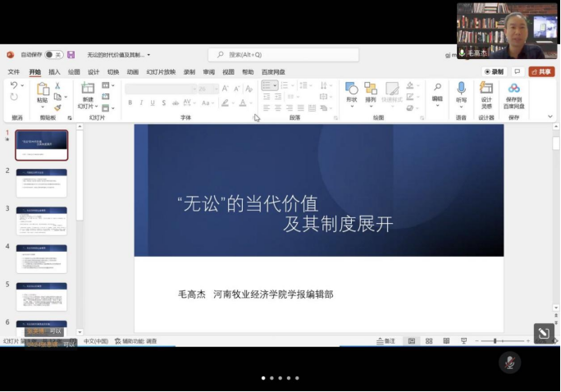
Task: Toggle Bold text formatting
Action: point(130,103)
